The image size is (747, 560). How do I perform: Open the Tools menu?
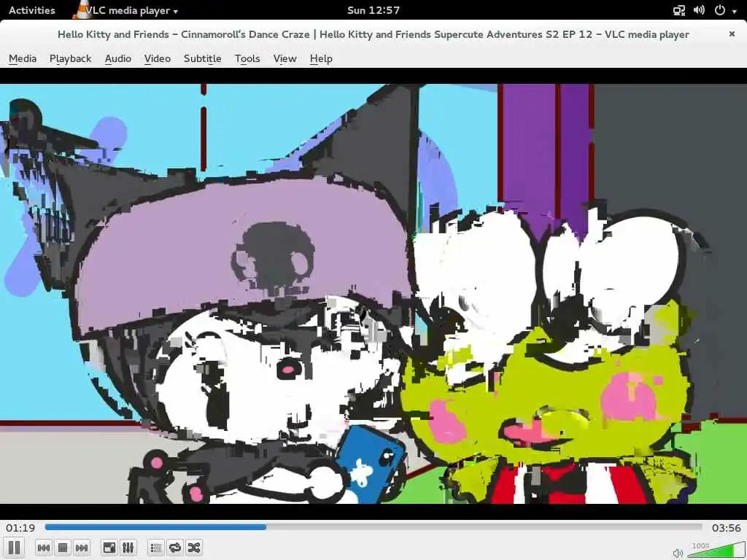pyautogui.click(x=247, y=58)
